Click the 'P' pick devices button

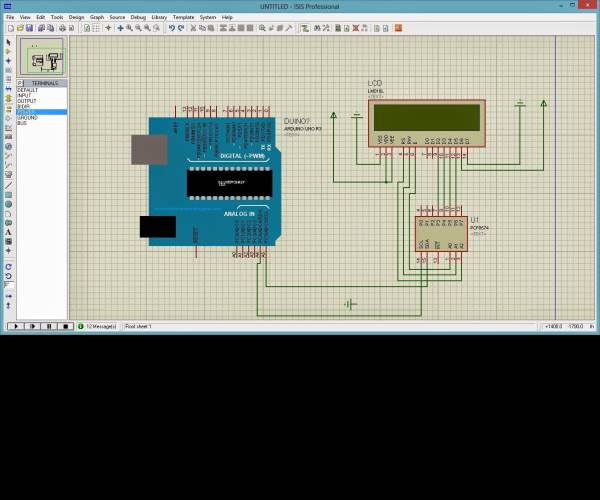coord(20,83)
